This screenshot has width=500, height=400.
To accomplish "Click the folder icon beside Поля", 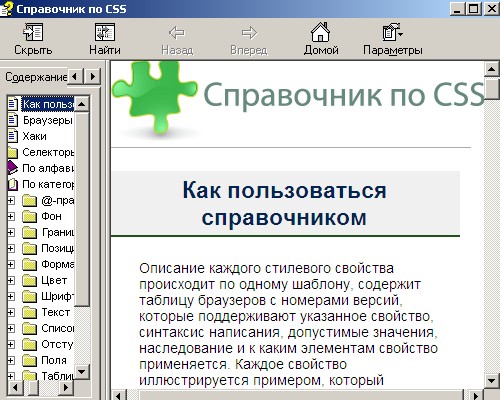I will (29, 360).
